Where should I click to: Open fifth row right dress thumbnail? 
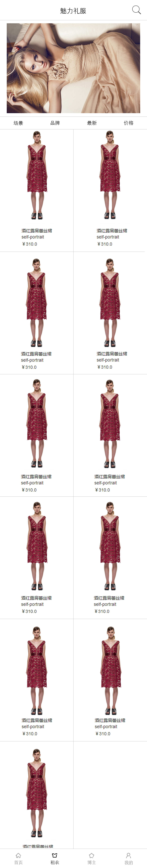tap(110, 671)
